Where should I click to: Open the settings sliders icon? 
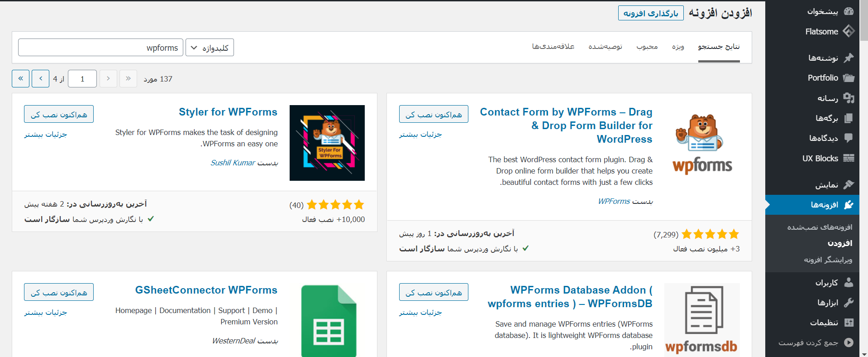coord(849,323)
